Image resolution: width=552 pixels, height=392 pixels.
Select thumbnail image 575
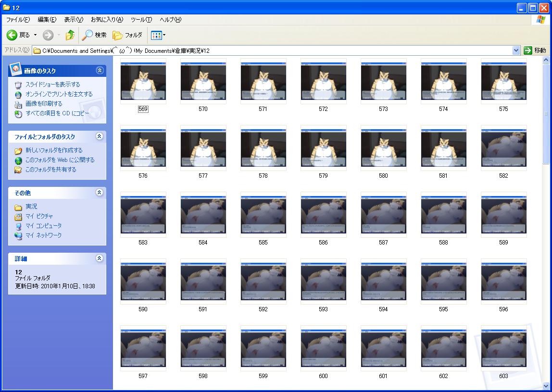pos(504,81)
